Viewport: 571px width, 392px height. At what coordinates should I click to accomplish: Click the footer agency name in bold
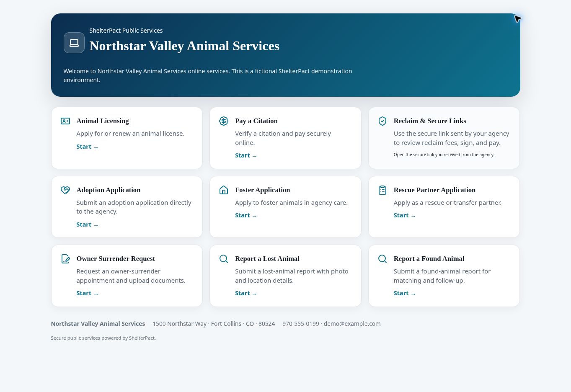98,324
